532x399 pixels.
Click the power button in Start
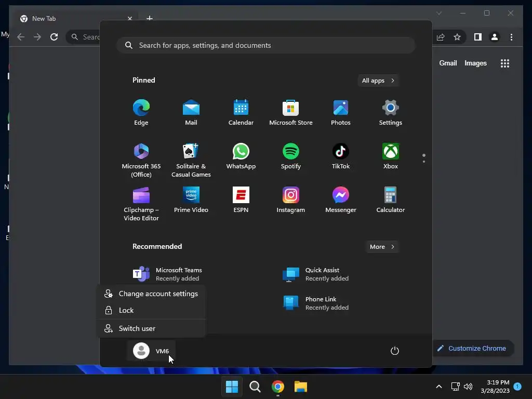pyautogui.click(x=395, y=351)
